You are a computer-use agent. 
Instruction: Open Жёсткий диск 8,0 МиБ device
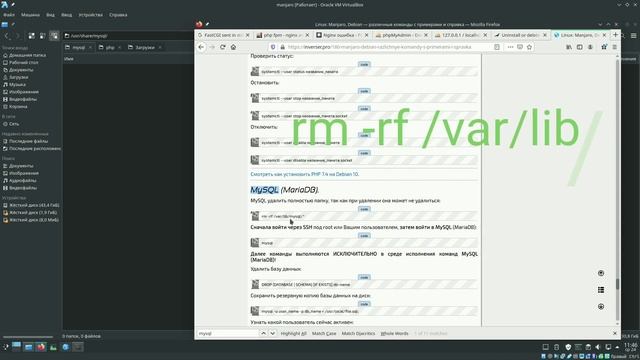coord(34,220)
